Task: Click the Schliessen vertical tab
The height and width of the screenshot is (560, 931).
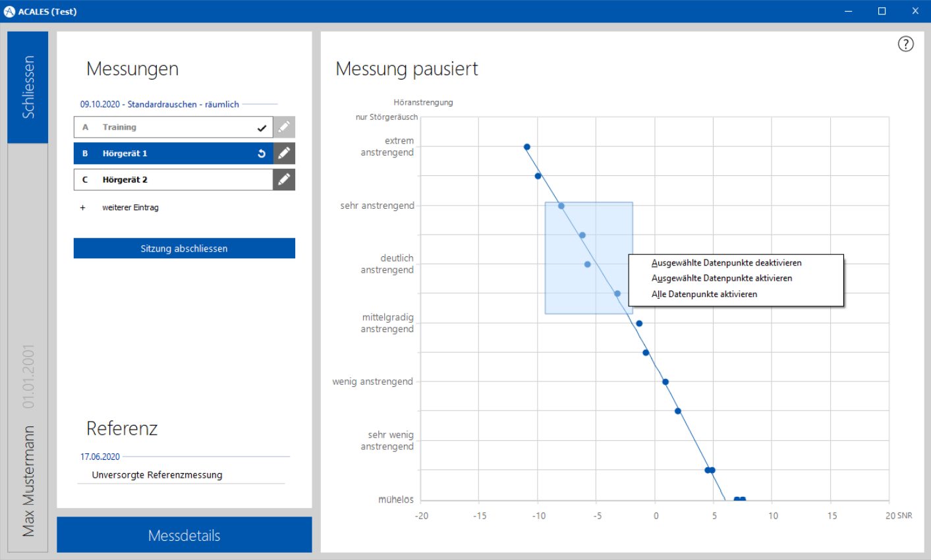Action: tap(28, 87)
